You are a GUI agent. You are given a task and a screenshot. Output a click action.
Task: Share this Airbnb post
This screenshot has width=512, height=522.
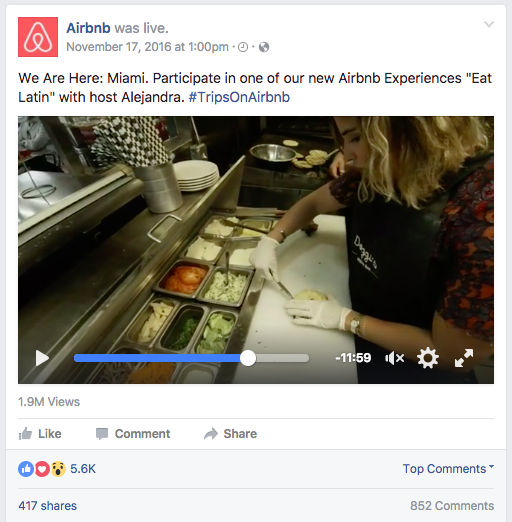230,434
